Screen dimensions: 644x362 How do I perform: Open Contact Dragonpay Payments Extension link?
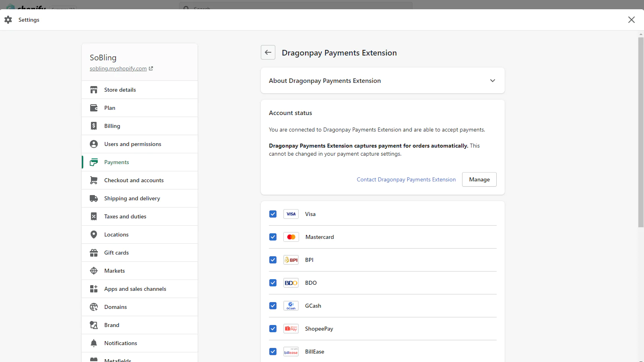coord(406,179)
